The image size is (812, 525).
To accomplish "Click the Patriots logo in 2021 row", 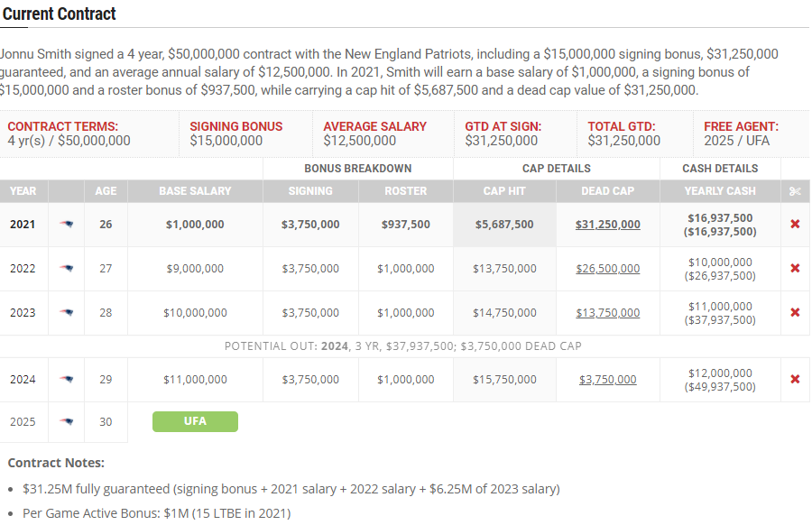I will pos(66,225).
